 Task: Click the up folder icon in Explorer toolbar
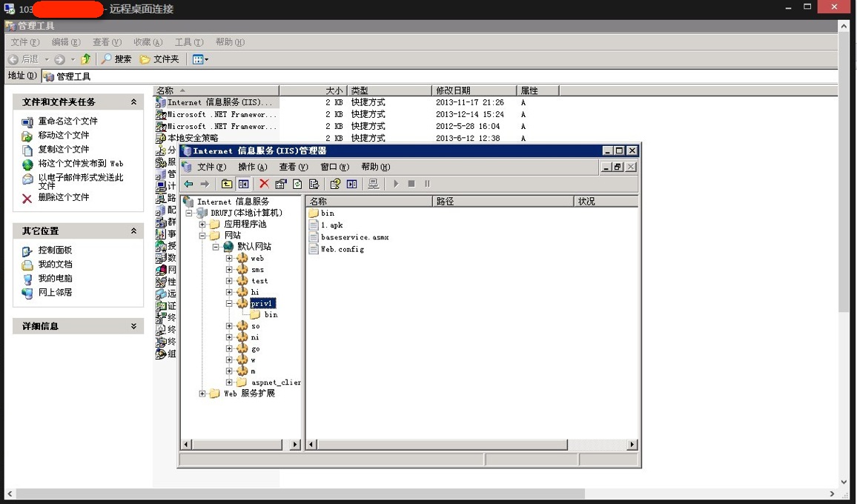[86, 59]
